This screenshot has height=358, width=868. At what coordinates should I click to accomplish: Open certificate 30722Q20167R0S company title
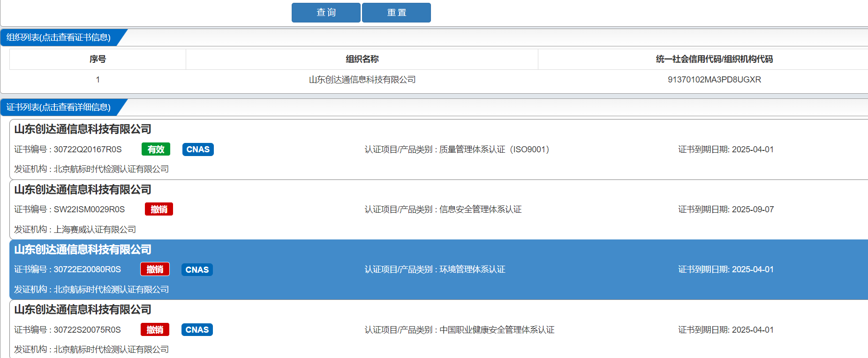(83, 129)
